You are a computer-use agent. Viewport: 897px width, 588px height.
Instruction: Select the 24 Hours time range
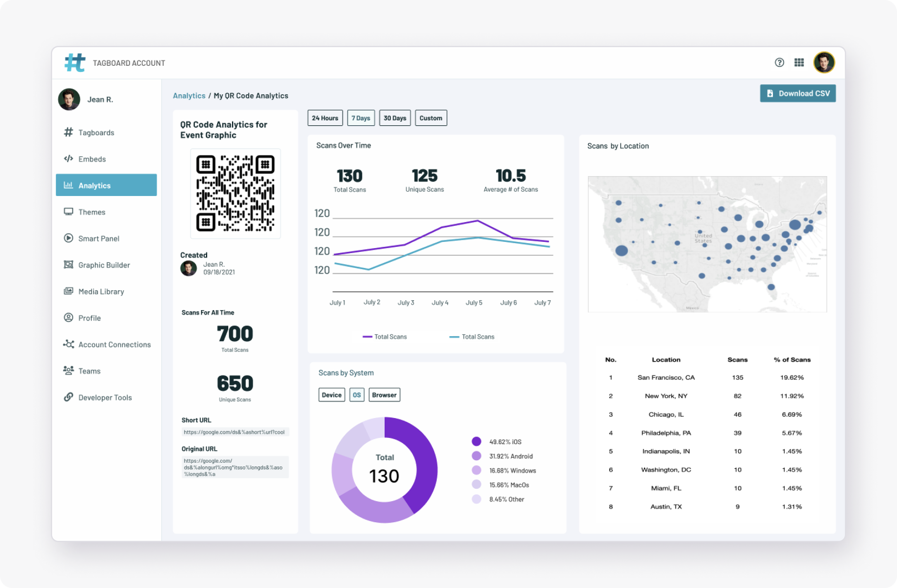pos(325,118)
